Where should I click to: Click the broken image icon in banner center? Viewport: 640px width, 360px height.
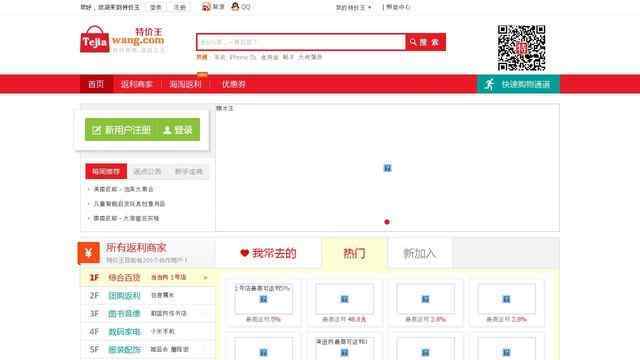387,168
